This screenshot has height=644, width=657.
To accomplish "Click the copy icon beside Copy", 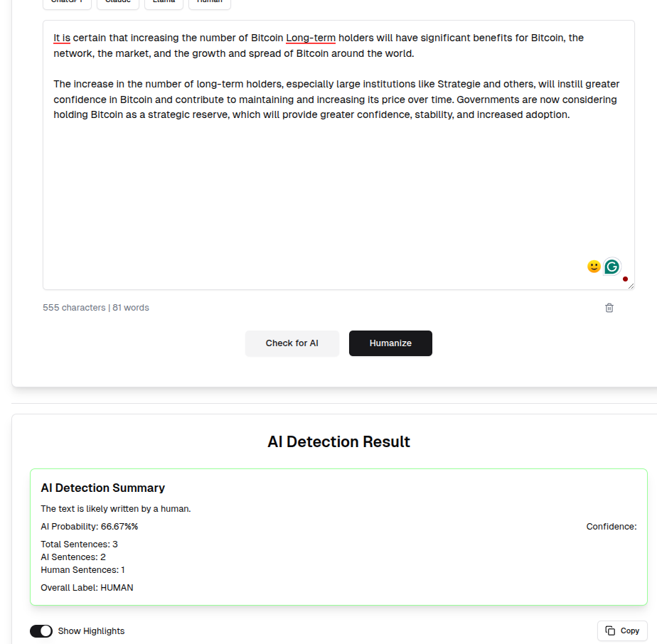I will [x=610, y=630].
